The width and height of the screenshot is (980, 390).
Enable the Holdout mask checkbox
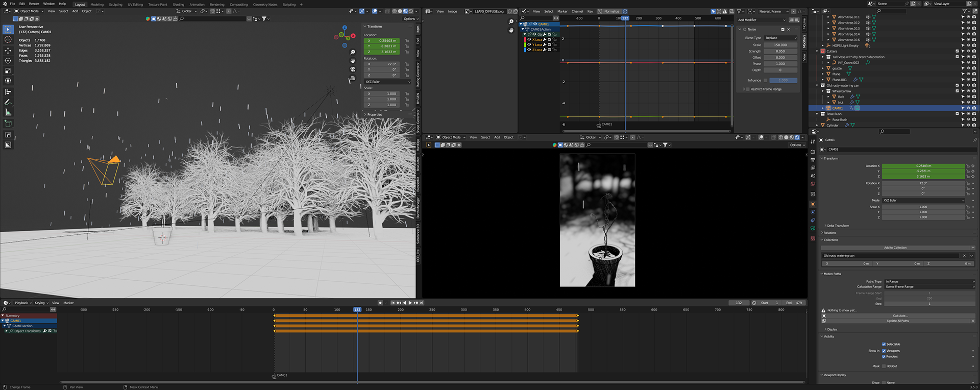pos(884,366)
